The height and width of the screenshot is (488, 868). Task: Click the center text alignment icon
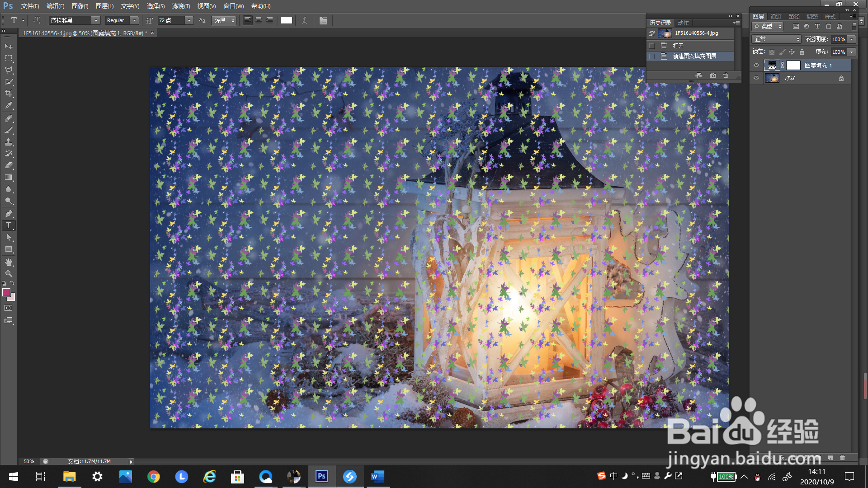(259, 20)
